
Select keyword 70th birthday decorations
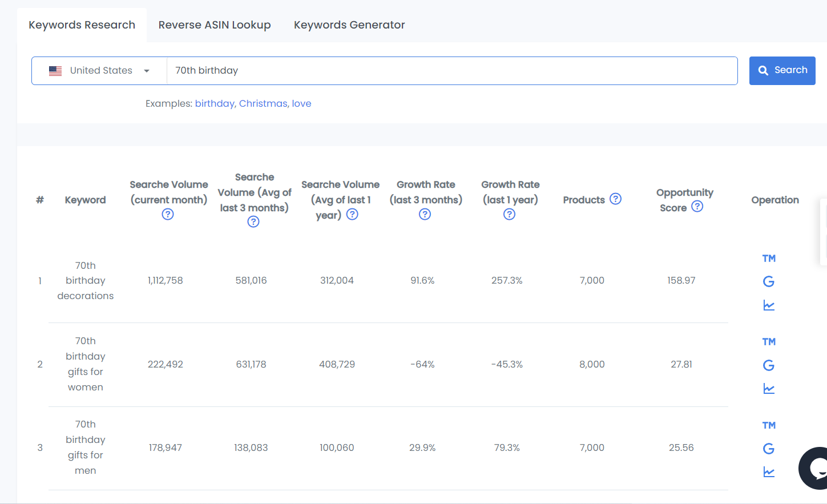click(x=86, y=280)
